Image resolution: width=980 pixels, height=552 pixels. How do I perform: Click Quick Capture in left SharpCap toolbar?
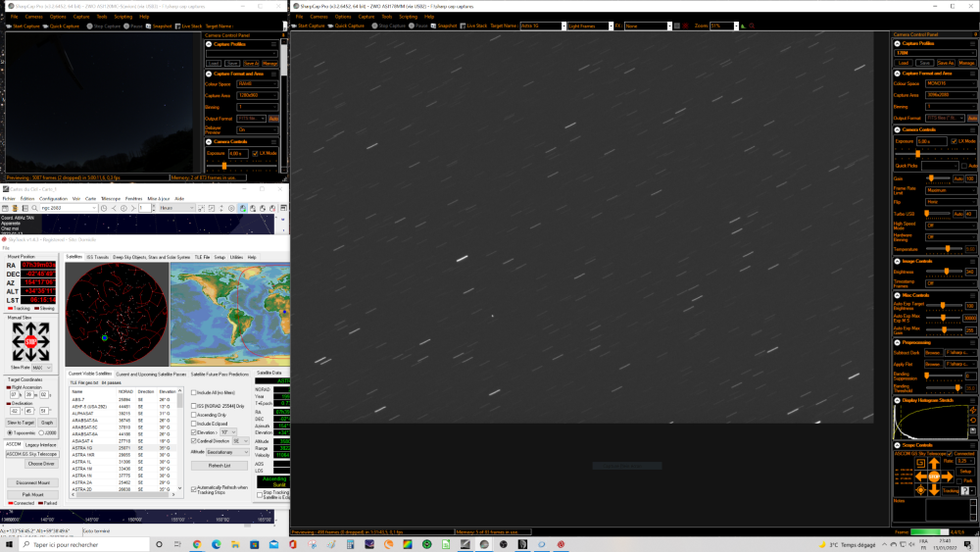click(61, 26)
